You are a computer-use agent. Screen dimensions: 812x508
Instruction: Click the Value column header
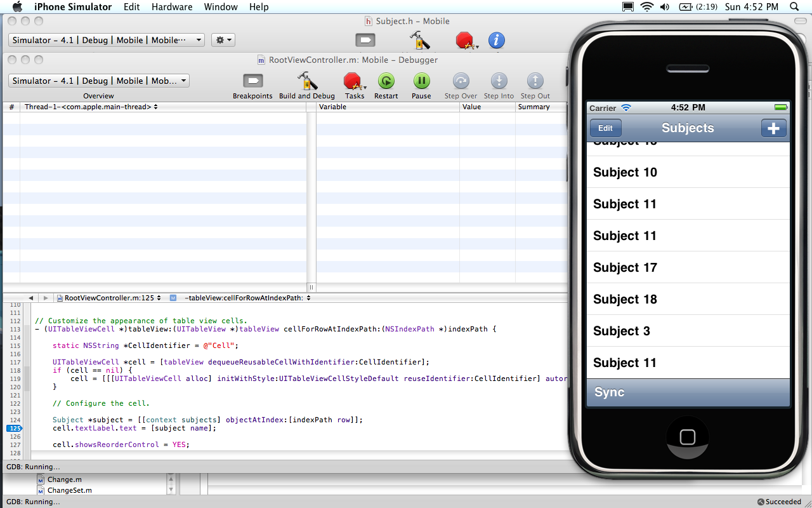pyautogui.click(x=487, y=107)
